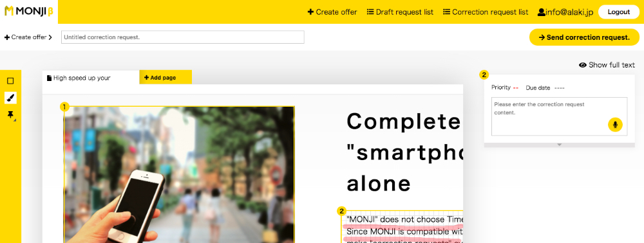Viewport: 644px width, 243px height.
Task: Toggle Show full text
Action: (607, 65)
